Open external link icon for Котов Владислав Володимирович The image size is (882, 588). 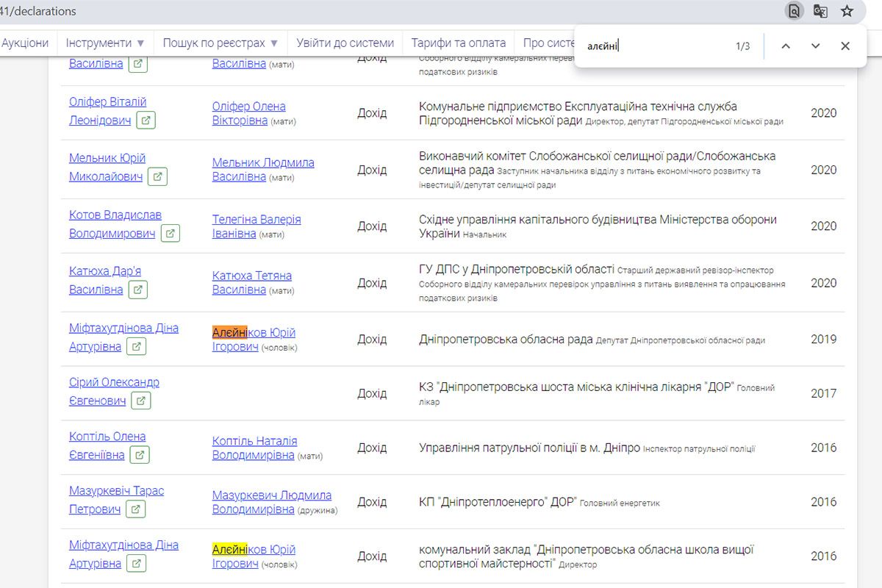(x=170, y=233)
